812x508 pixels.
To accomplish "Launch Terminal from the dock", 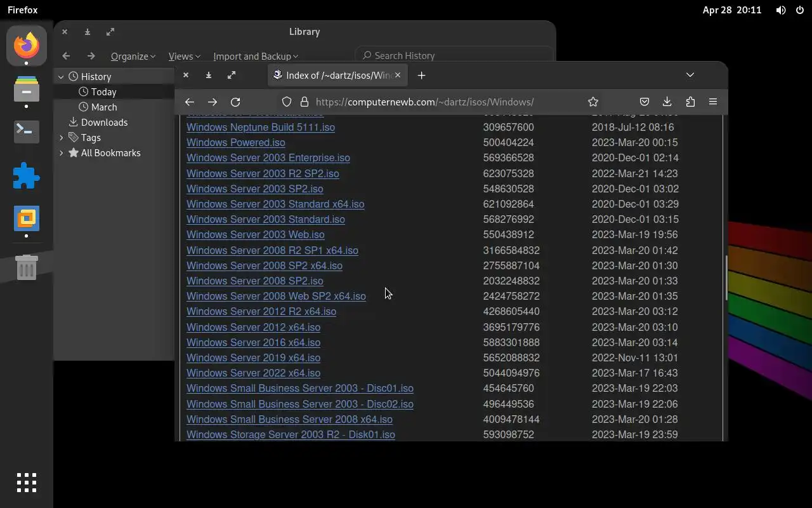I will (x=27, y=131).
